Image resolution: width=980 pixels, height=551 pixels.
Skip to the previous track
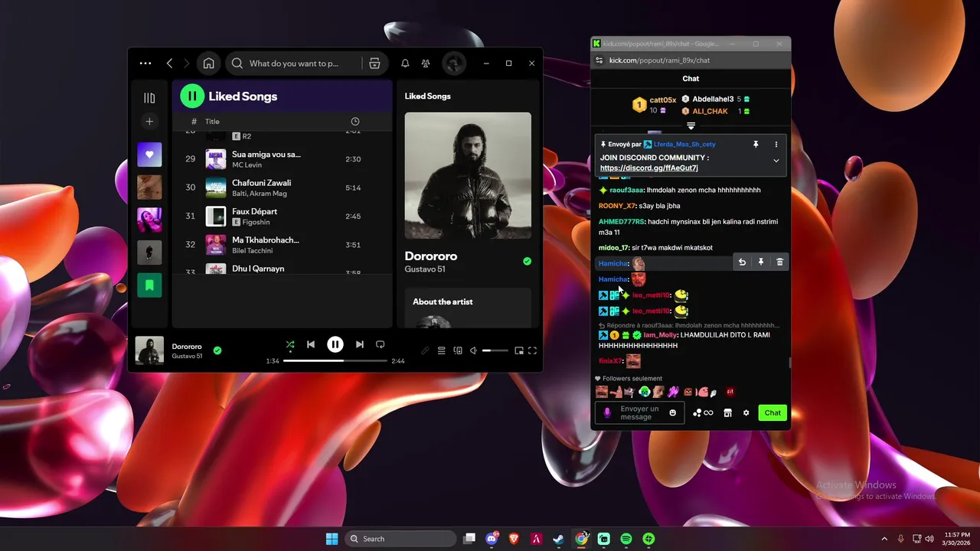coord(311,344)
